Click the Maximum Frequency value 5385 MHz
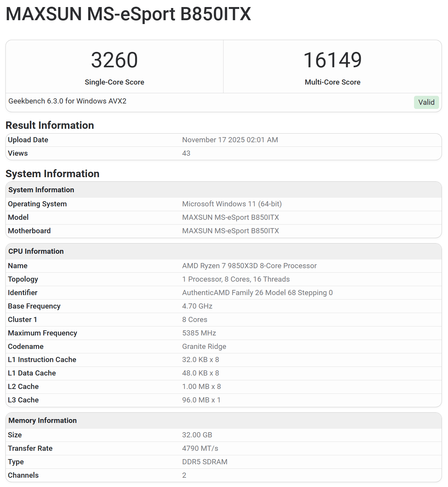Viewport: 448px width, 487px height. click(x=199, y=333)
